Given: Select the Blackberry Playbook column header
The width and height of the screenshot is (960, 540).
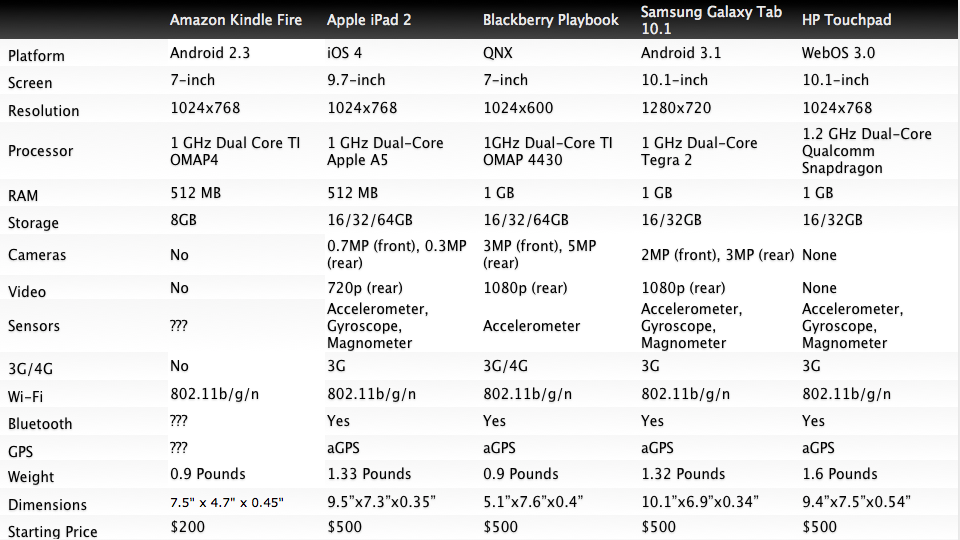Looking at the screenshot, I should [551, 20].
